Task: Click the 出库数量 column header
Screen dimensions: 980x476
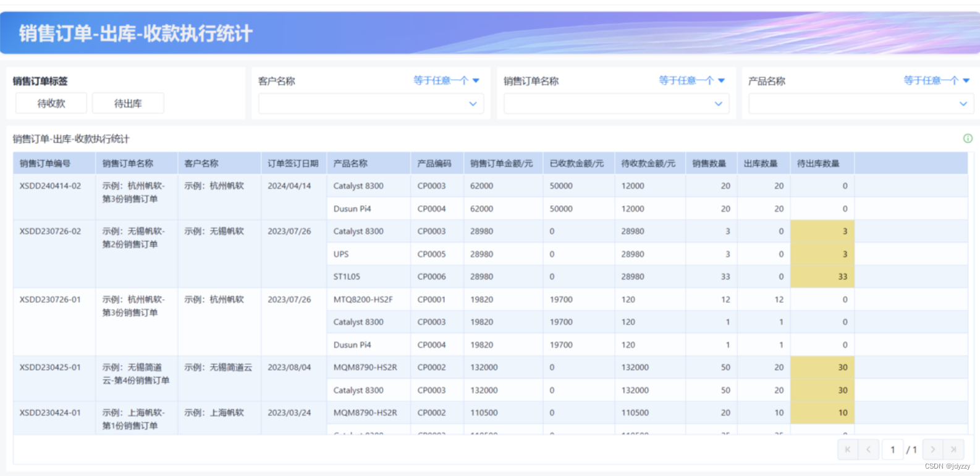Action: 764,163
